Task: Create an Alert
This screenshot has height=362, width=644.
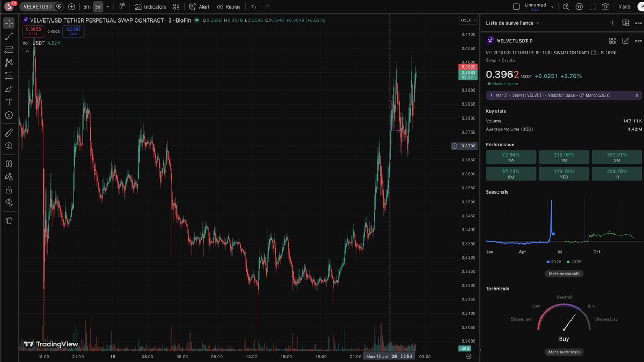Action: (x=200, y=6)
